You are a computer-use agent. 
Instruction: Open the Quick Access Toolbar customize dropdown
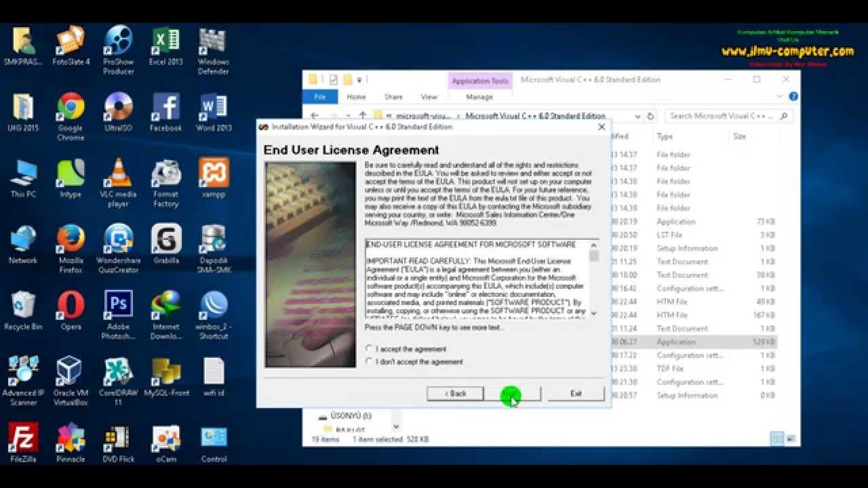coord(359,80)
